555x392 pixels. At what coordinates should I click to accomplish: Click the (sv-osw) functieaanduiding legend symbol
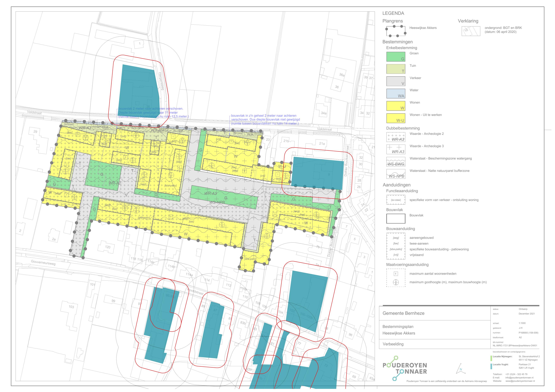[396, 200]
